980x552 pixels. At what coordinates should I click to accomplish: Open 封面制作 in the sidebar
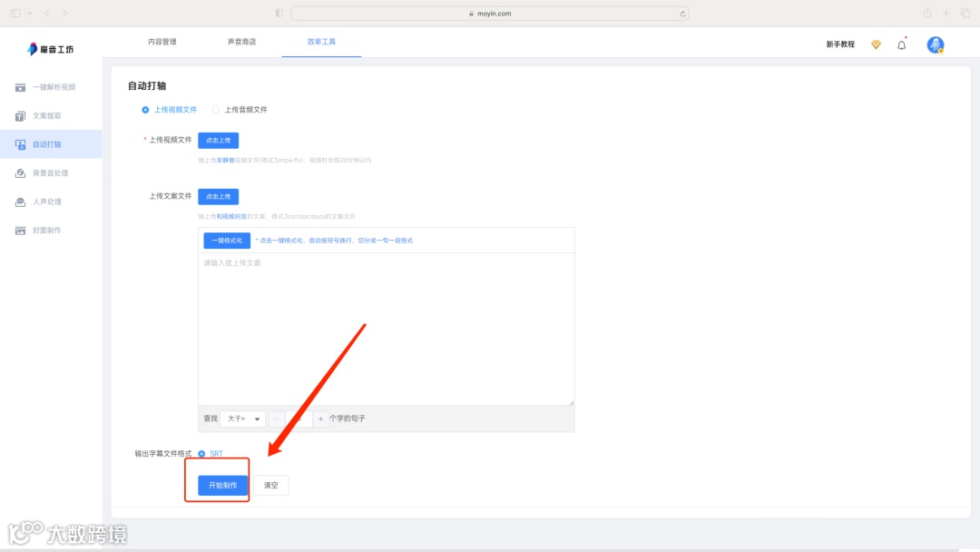coord(47,231)
